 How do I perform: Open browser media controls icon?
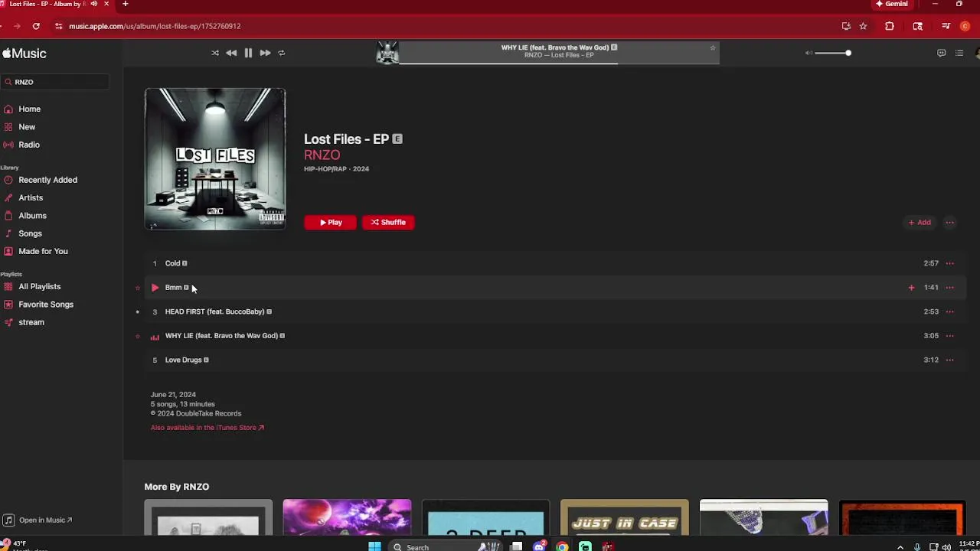pyautogui.click(x=946, y=26)
